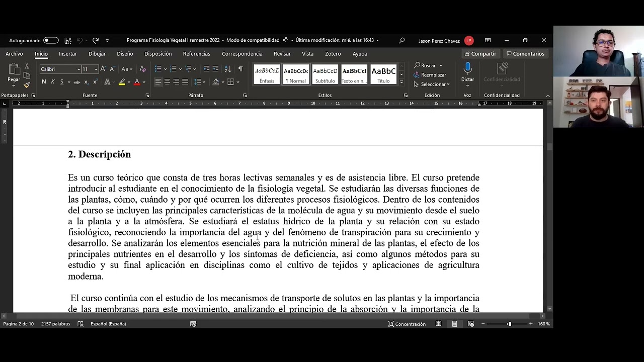Click the zoom slider handle

tap(510, 324)
